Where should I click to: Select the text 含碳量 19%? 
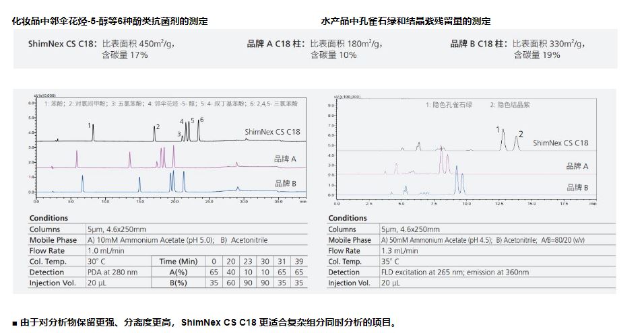[537, 55]
